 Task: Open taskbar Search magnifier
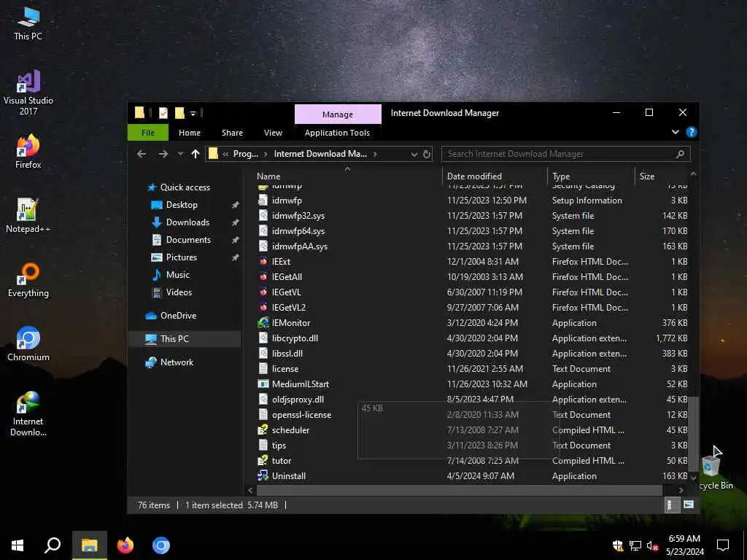click(53, 545)
